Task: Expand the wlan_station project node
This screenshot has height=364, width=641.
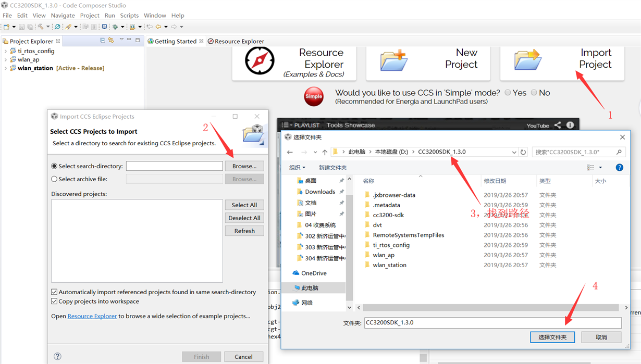Action: coord(5,68)
